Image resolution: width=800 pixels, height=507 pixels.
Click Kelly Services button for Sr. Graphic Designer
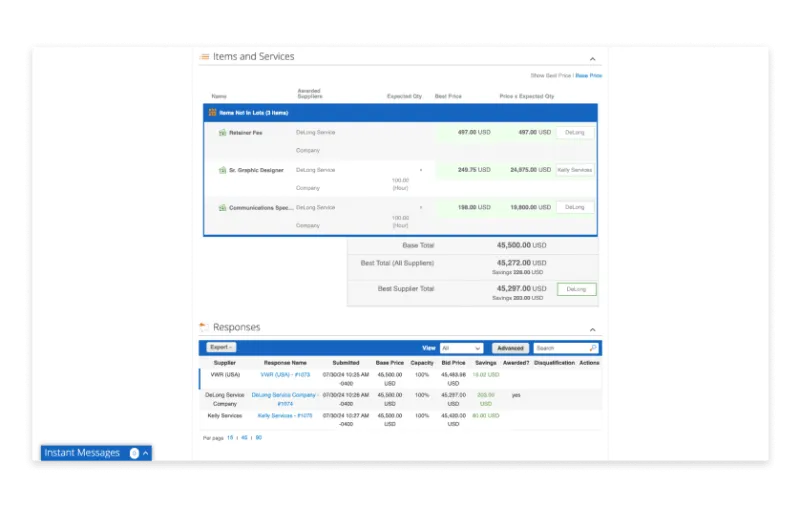click(574, 170)
